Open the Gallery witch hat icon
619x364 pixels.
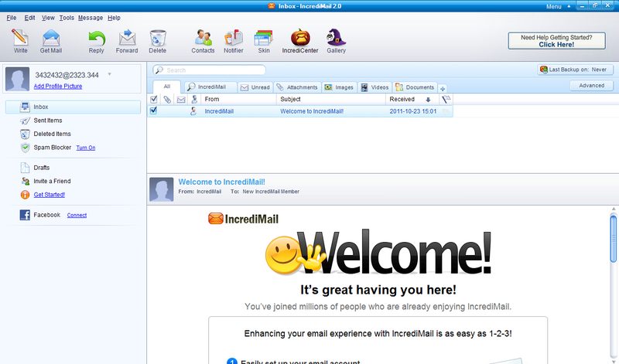336,37
